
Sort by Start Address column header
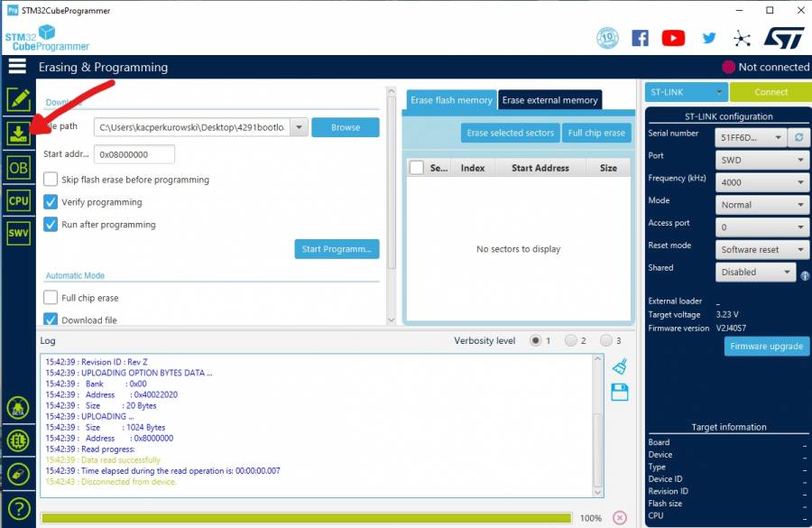click(x=540, y=168)
